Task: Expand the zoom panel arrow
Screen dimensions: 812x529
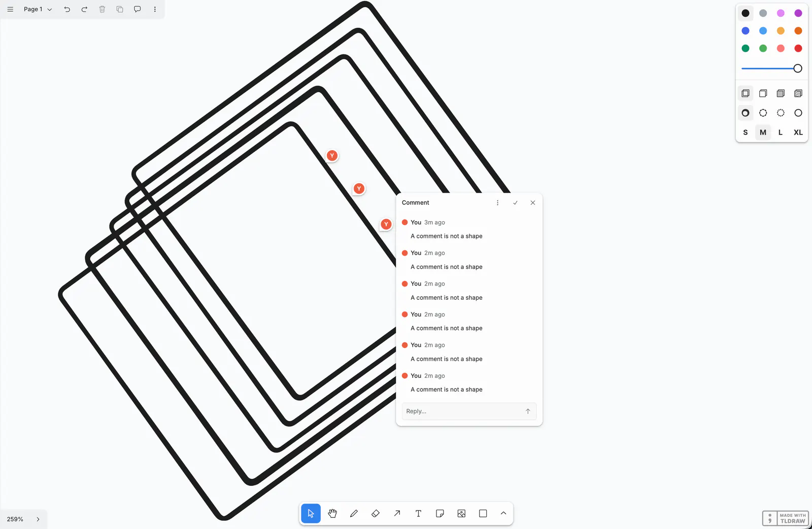Action: pyautogui.click(x=38, y=519)
